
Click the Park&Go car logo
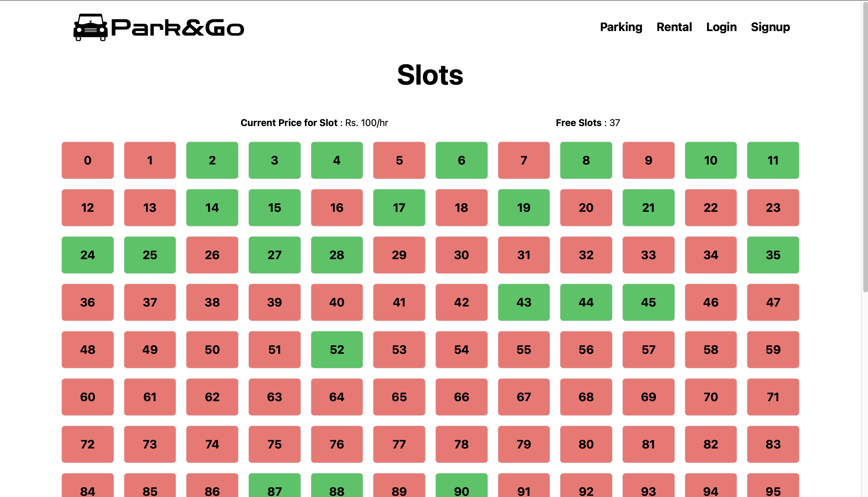[91, 27]
